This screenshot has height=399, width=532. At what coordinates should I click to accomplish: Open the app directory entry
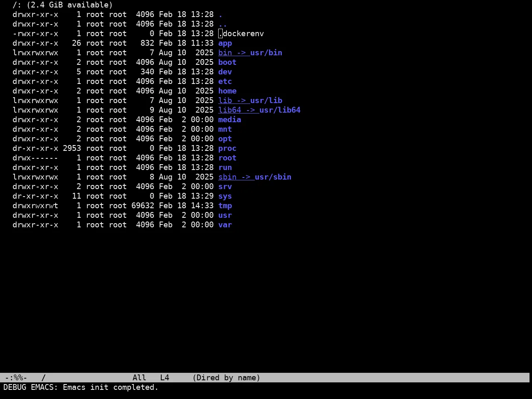(225, 43)
